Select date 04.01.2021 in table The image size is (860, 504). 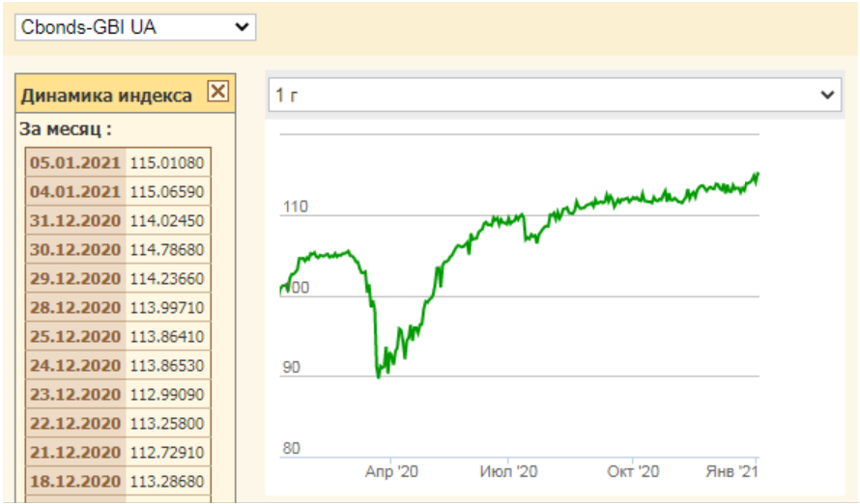click(x=75, y=192)
